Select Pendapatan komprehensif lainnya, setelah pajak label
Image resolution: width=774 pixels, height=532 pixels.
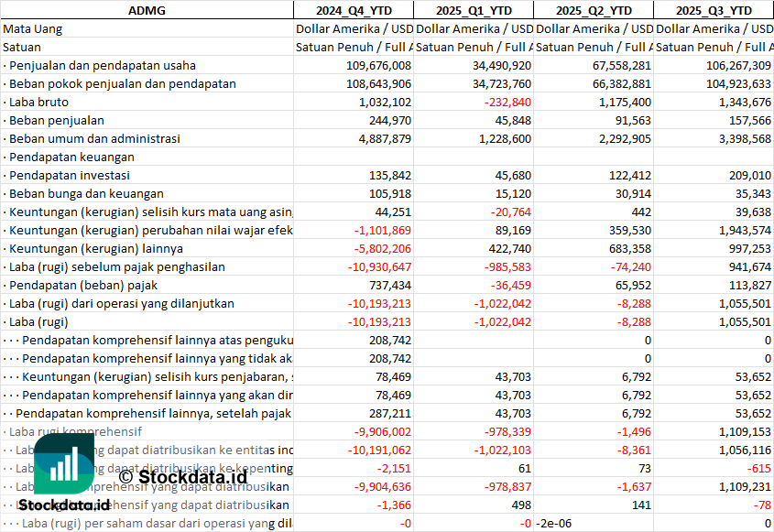tap(148, 413)
